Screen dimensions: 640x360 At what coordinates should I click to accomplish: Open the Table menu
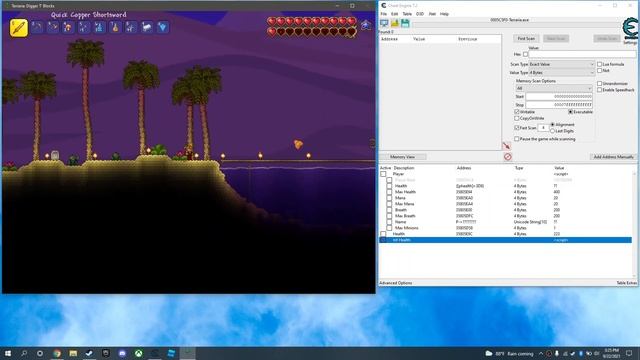tap(407, 14)
